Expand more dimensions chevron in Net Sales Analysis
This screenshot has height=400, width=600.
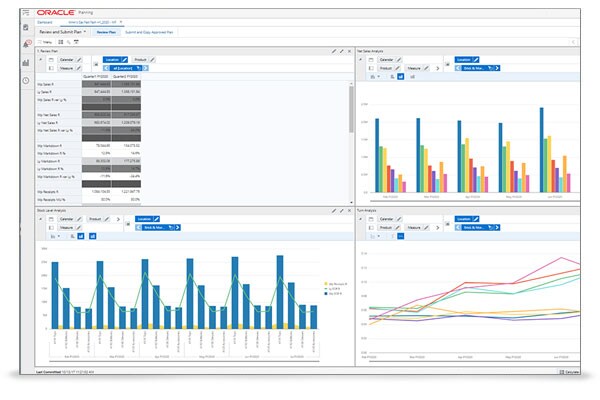(x=438, y=68)
